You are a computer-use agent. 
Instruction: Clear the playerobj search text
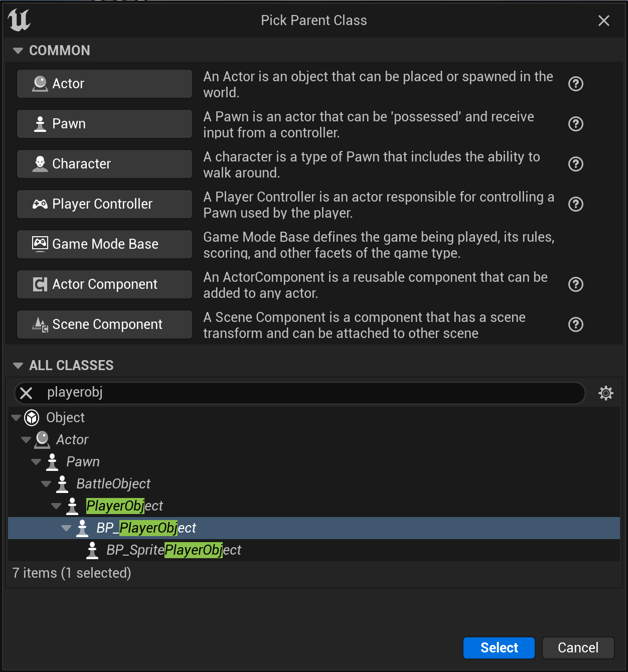coord(26,393)
